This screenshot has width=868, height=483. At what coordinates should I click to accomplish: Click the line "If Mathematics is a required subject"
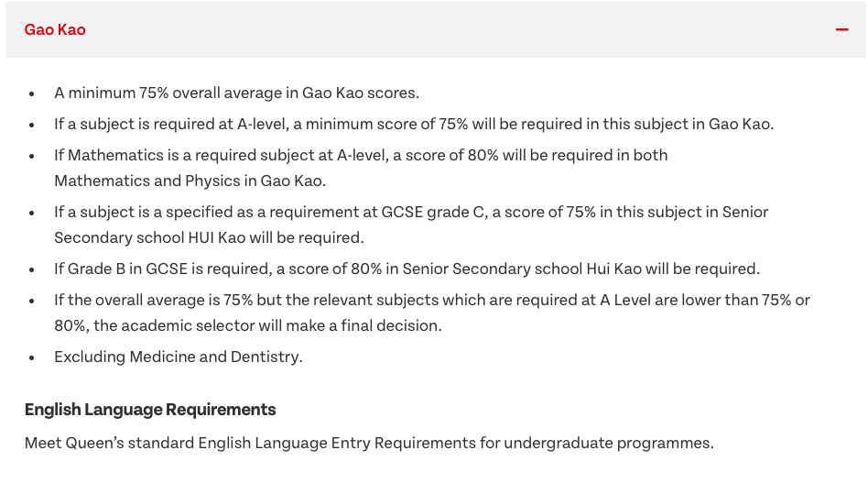[x=361, y=155]
